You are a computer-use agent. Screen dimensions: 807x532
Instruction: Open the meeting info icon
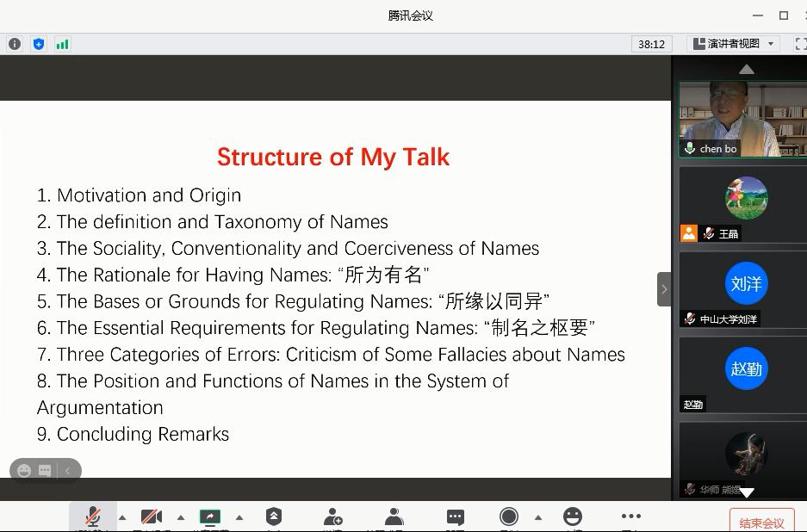point(15,44)
